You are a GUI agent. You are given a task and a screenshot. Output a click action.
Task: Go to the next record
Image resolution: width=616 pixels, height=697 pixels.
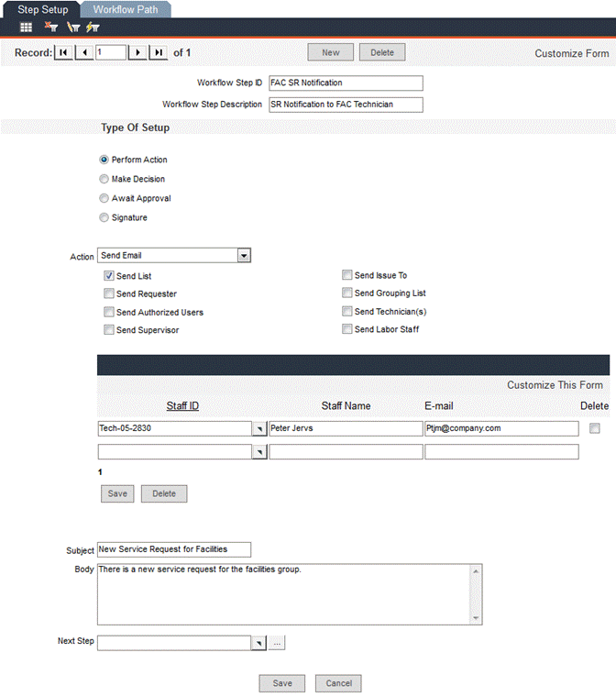(137, 52)
